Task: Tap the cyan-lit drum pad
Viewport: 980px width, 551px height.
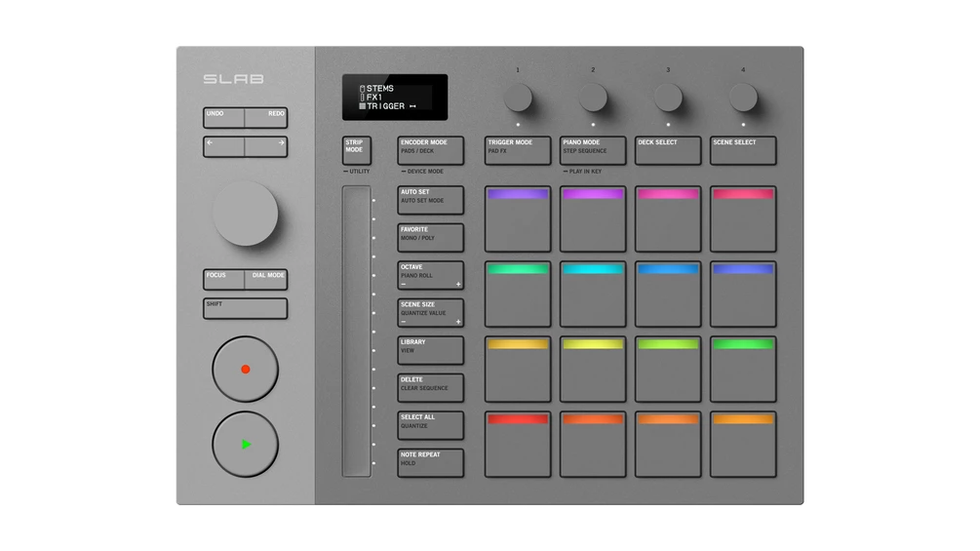Action: (x=593, y=295)
